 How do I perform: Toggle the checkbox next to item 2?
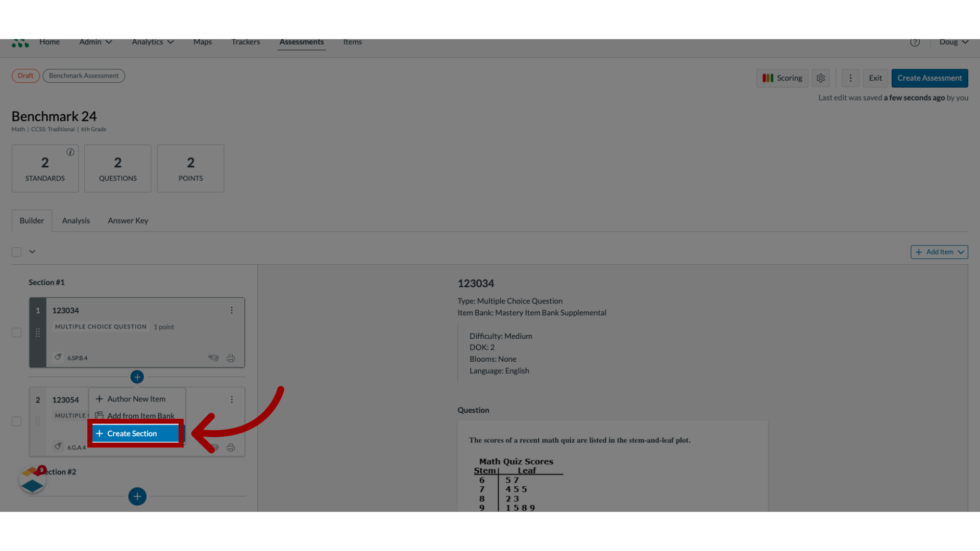[16, 421]
